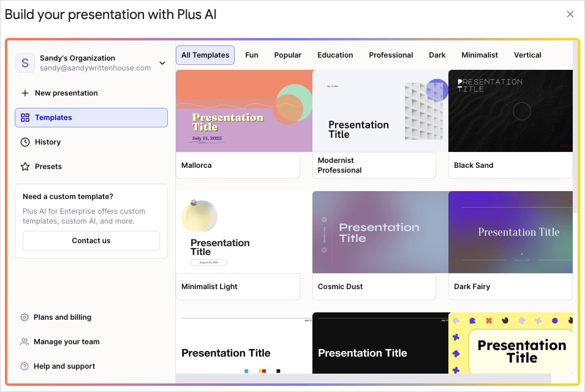This screenshot has width=585, height=392.
Task: Choose the Mallorca template thumbnail
Action: pos(244,111)
